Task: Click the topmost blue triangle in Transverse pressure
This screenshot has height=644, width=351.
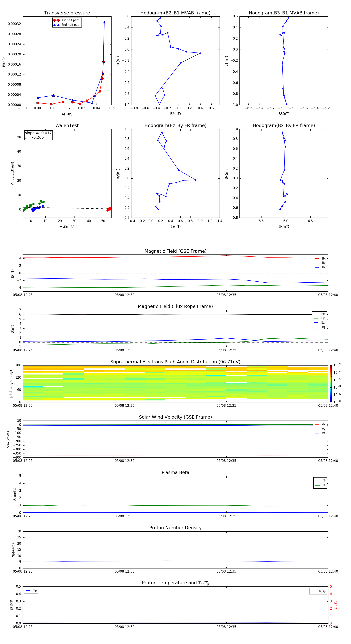Action: (105, 22)
